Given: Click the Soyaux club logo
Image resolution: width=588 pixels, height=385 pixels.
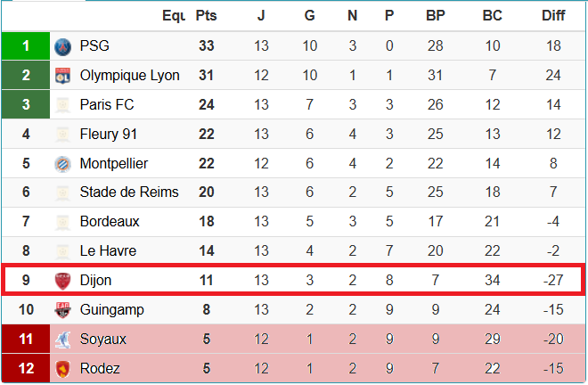Looking at the screenshot, I should [x=62, y=340].
